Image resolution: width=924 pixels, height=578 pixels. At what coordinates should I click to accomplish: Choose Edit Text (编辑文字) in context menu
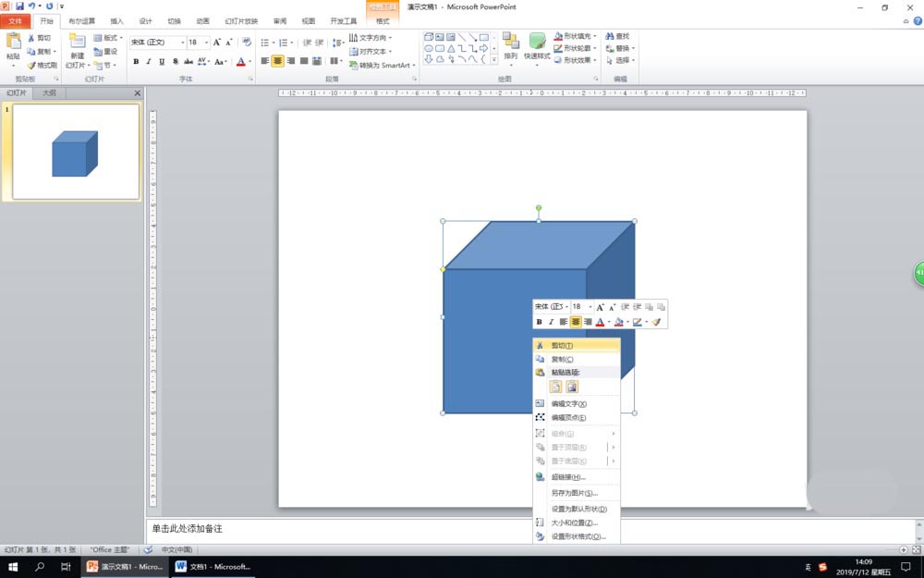577,403
